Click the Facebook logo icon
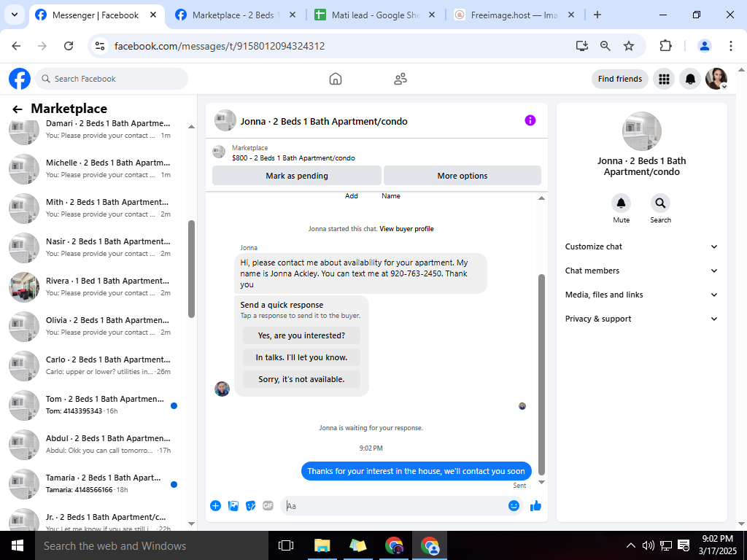Image resolution: width=747 pixels, height=560 pixels. pyautogui.click(x=20, y=79)
